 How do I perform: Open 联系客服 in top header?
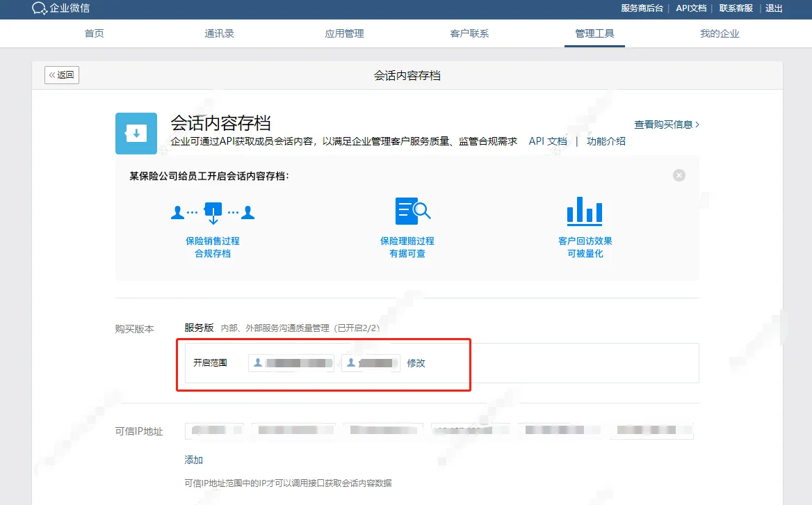pyautogui.click(x=736, y=8)
